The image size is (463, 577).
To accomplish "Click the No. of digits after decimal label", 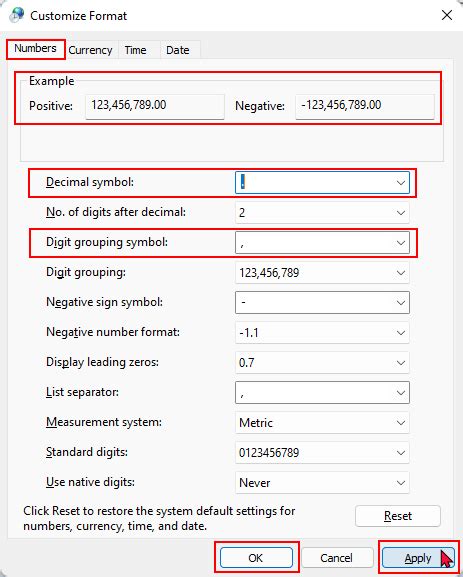I will point(116,212).
